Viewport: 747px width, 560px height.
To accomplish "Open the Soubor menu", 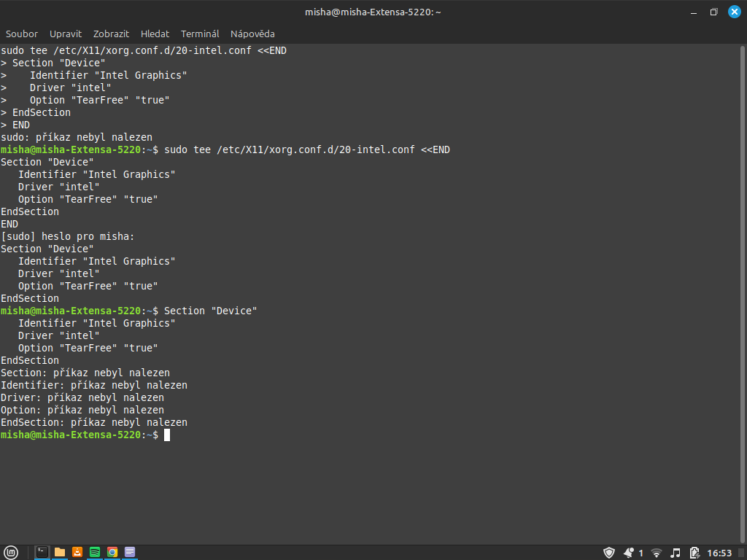I will pyautogui.click(x=22, y=34).
